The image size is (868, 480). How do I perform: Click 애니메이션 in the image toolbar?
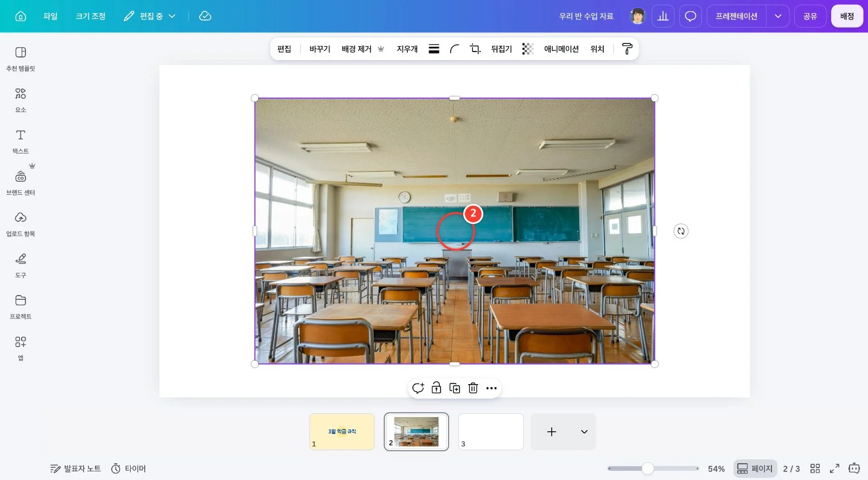click(561, 49)
